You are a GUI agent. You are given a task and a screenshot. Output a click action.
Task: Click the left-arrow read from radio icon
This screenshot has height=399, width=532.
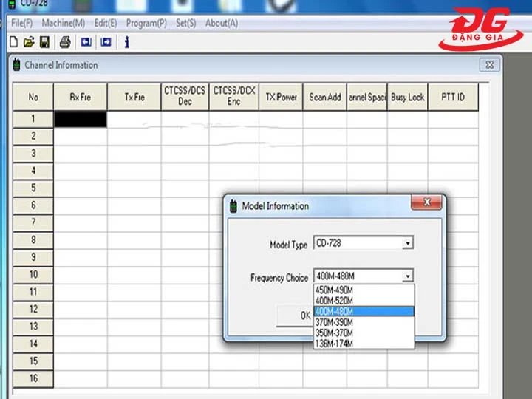tap(86, 41)
